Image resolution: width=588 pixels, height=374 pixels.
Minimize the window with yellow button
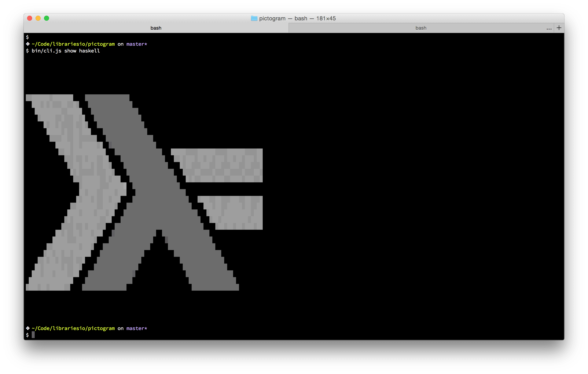coord(38,18)
